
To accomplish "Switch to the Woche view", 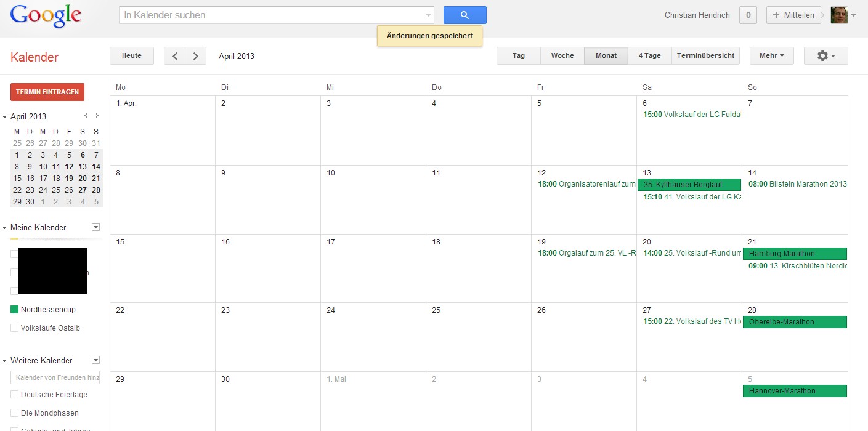I will pos(562,56).
